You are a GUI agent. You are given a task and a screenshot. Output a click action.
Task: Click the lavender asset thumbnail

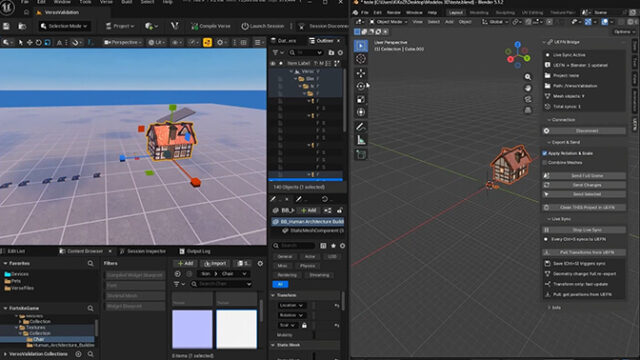point(192,329)
